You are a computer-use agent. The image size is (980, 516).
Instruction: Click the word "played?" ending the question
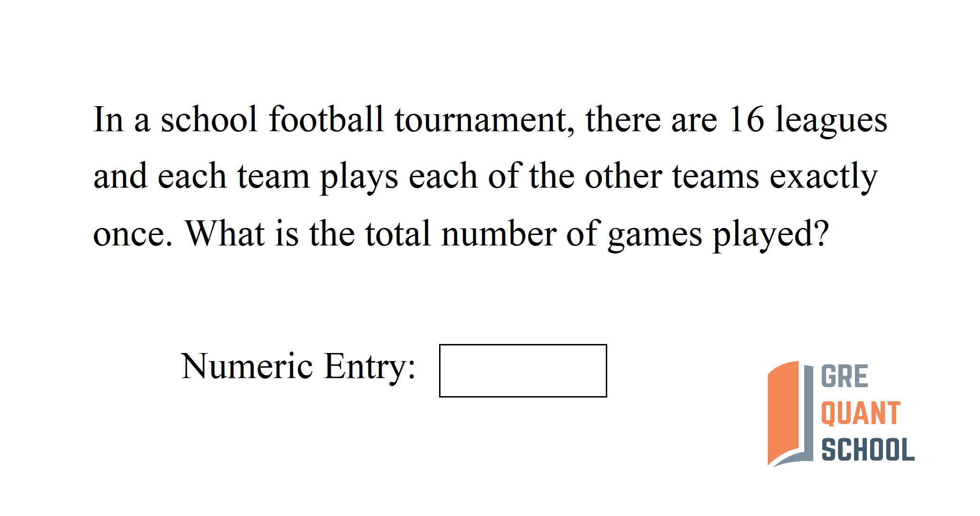[771, 235]
